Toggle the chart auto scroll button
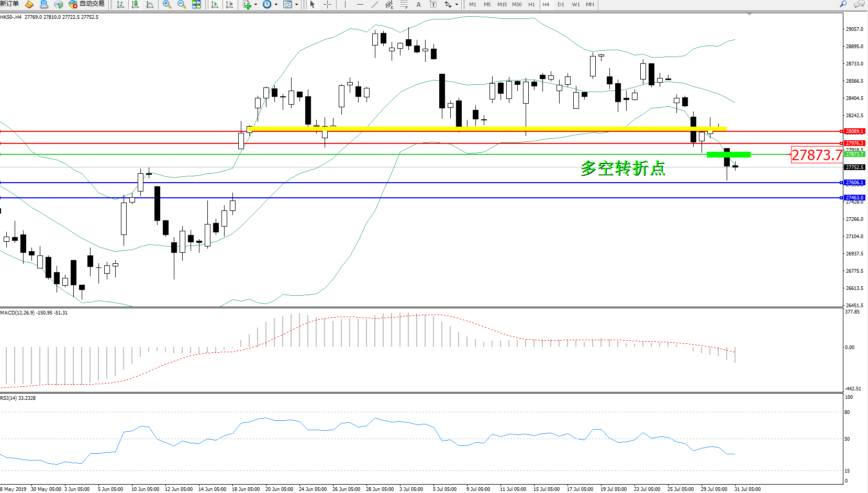The width and height of the screenshot is (868, 493). 215,5
